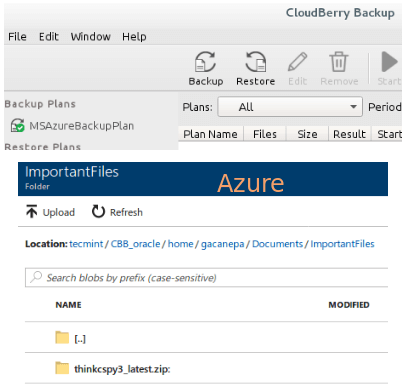
Task: Sort by the Size column header
Action: pyautogui.click(x=307, y=134)
